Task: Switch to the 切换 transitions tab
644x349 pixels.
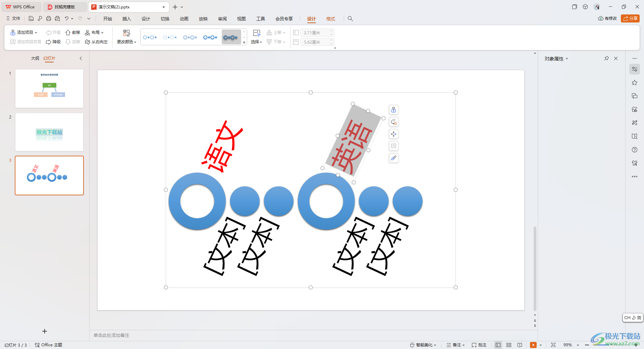Action: [x=165, y=19]
